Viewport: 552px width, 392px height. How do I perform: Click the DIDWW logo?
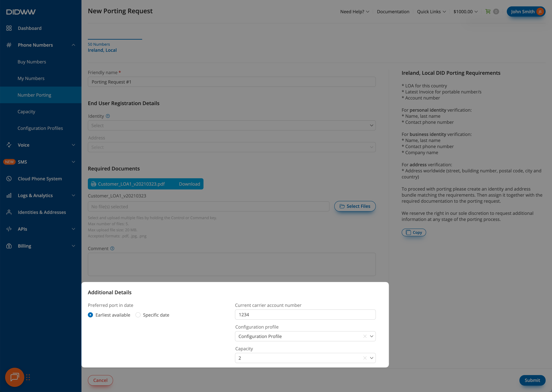(21, 12)
